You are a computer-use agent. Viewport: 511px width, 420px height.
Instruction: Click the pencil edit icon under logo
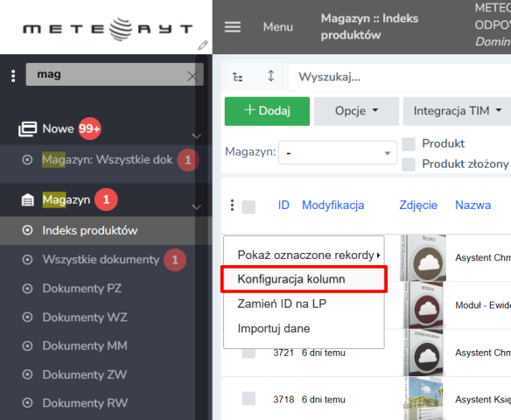(203, 45)
